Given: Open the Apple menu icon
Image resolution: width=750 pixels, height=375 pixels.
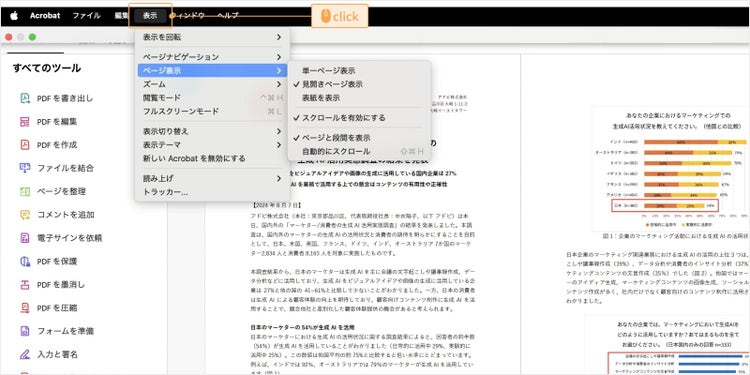Looking at the screenshot, I should (x=14, y=16).
